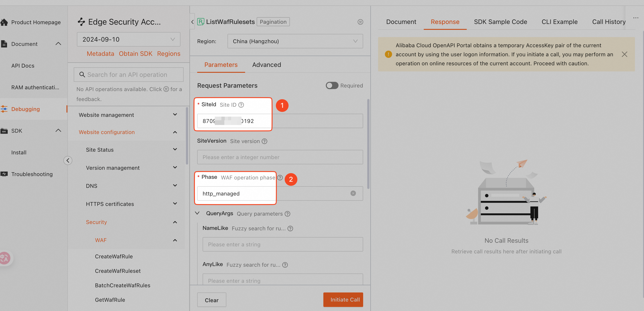Screen dimensions: 644x311
Task: Open the Metadata link
Action: click(x=100, y=54)
